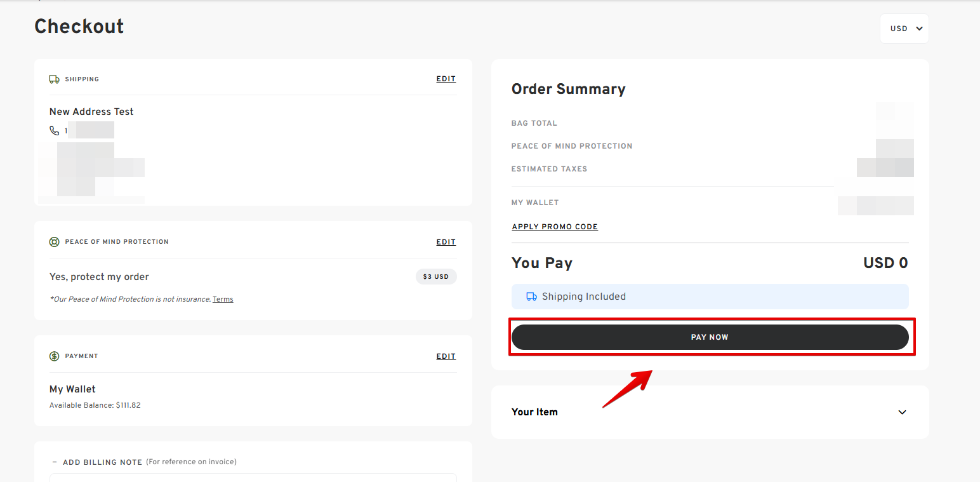Click the Pay Now button
The width and height of the screenshot is (980, 482).
710,337
